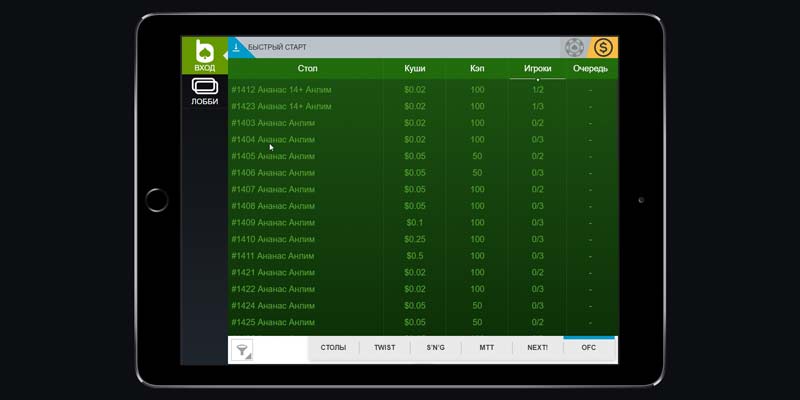This screenshot has height=400, width=800.
Task: Select table #1406 Ананас Анлим
Action: point(423,172)
